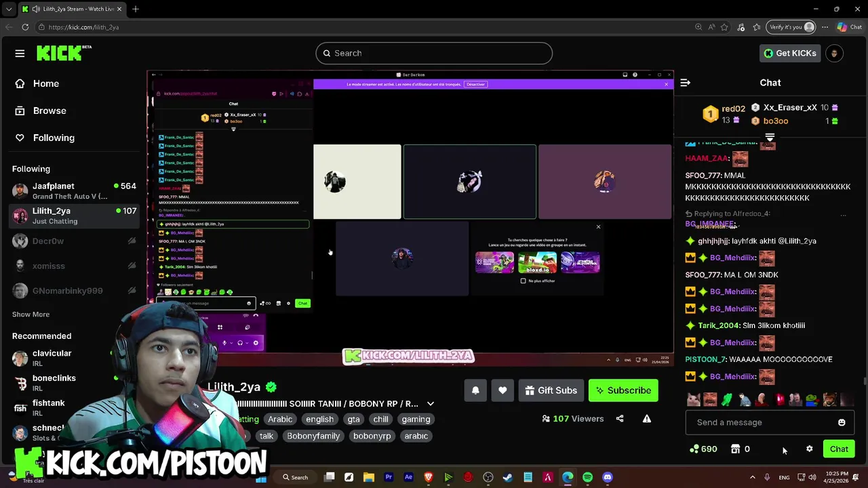
Task: Go to Home in the sidebar
Action: pos(46,83)
